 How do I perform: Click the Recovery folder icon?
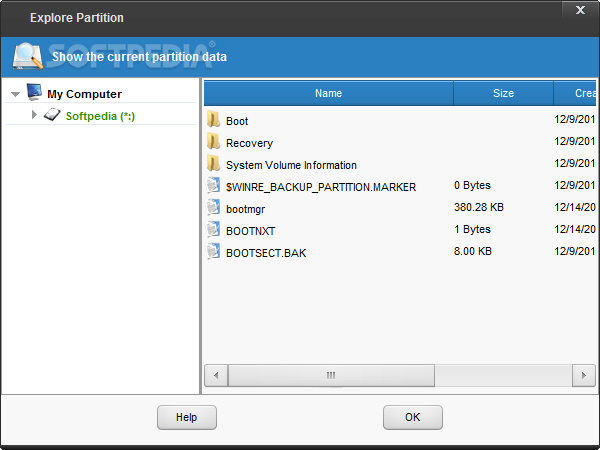point(213,142)
